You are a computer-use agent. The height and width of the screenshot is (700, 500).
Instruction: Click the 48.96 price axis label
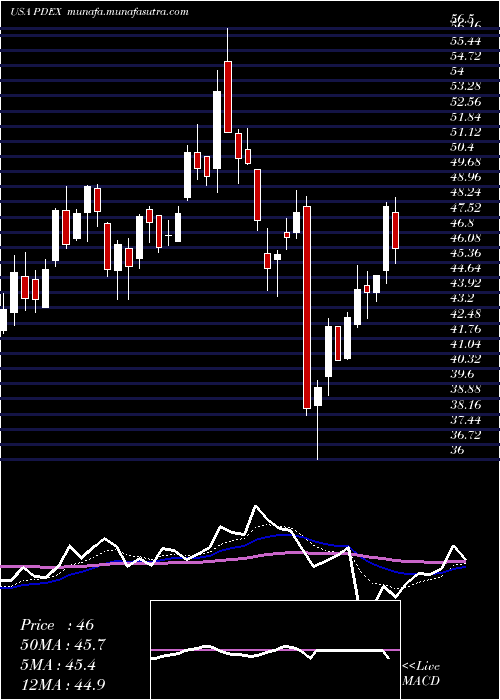[466, 178]
